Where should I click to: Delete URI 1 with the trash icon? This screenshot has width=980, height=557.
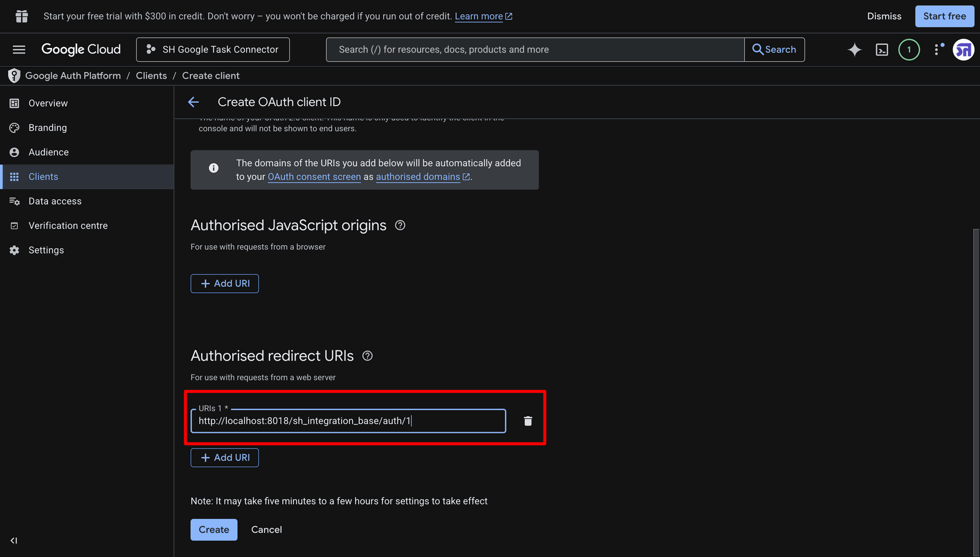coord(528,421)
